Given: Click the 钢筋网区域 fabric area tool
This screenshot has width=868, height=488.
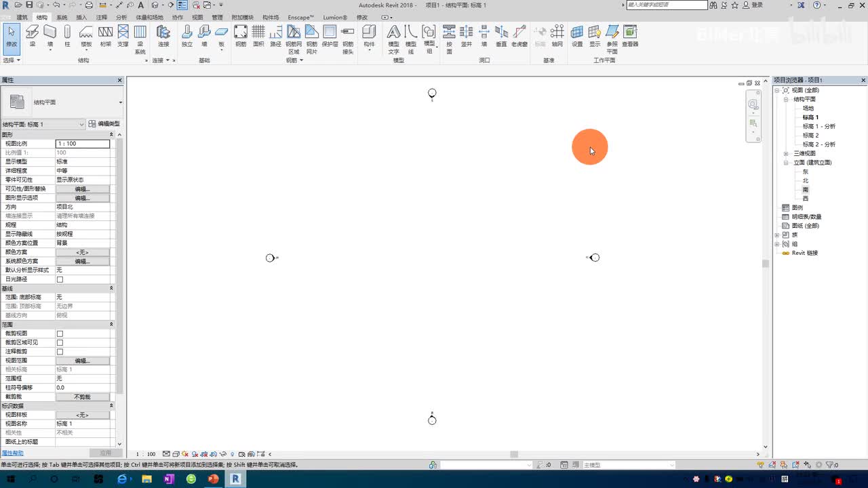Looking at the screenshot, I should coord(294,39).
